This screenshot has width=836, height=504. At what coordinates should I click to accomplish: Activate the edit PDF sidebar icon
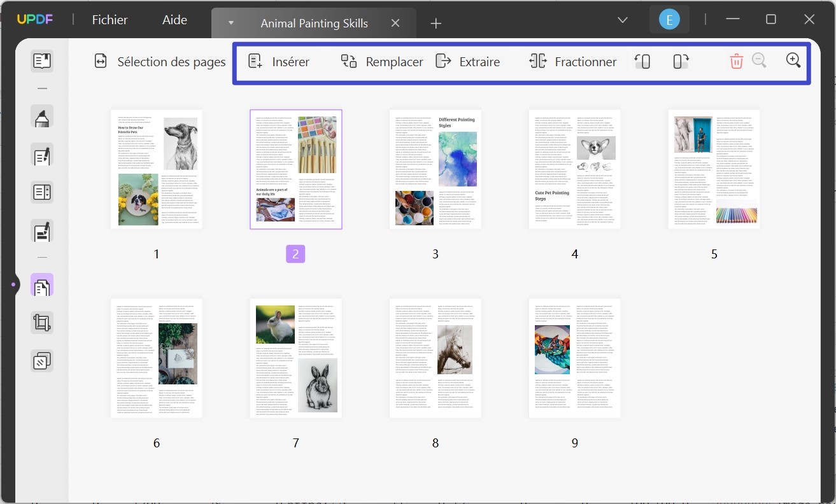point(41,155)
